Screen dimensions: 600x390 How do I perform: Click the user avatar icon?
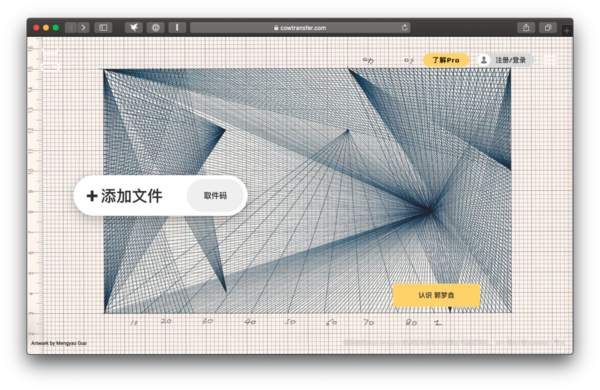pyautogui.click(x=484, y=60)
